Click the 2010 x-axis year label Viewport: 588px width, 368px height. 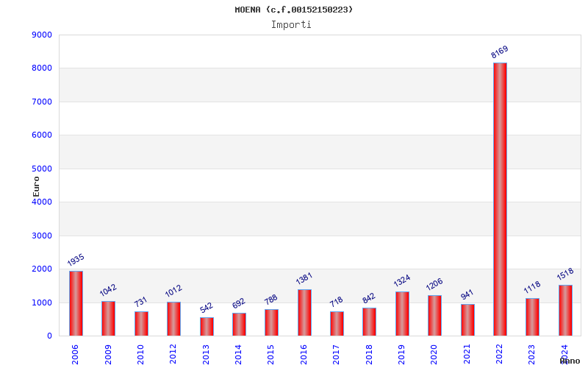pos(140,355)
